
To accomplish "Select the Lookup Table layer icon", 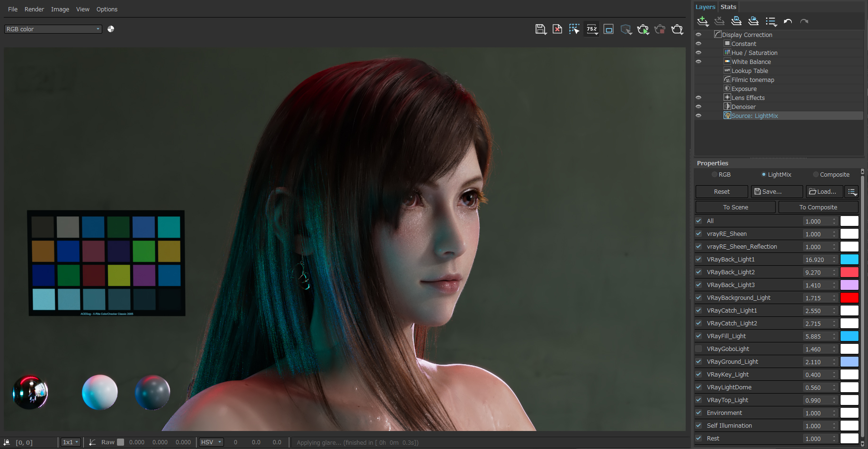I will click(x=727, y=71).
